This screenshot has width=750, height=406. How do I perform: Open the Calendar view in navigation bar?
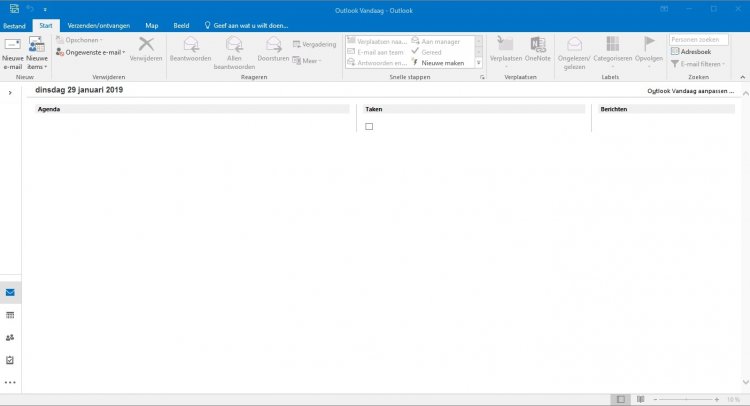(x=10, y=315)
